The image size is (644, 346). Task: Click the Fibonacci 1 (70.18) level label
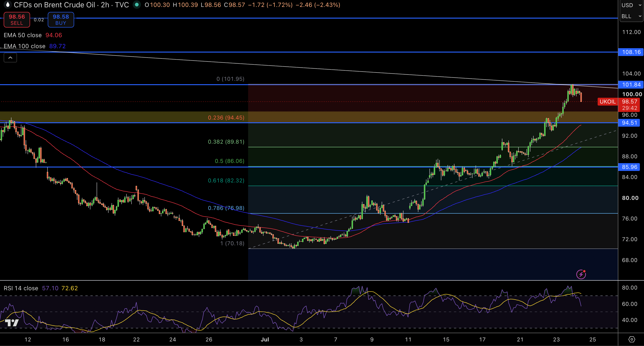pos(232,243)
